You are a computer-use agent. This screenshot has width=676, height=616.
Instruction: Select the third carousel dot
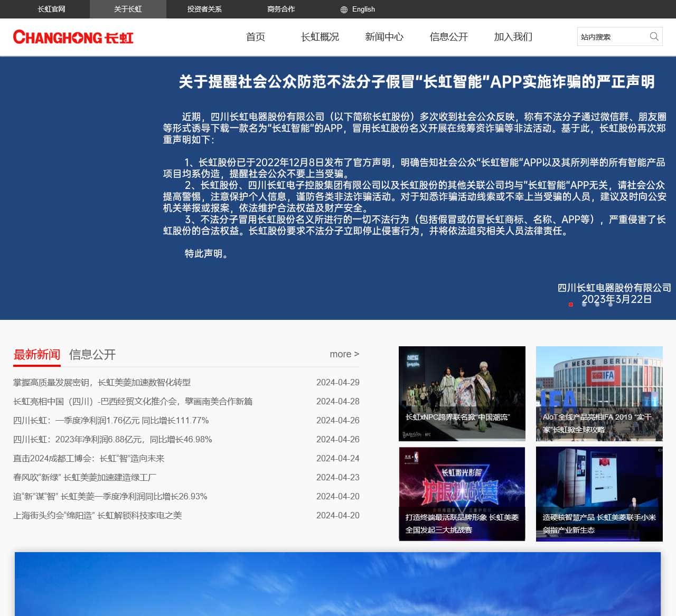[x=597, y=305]
